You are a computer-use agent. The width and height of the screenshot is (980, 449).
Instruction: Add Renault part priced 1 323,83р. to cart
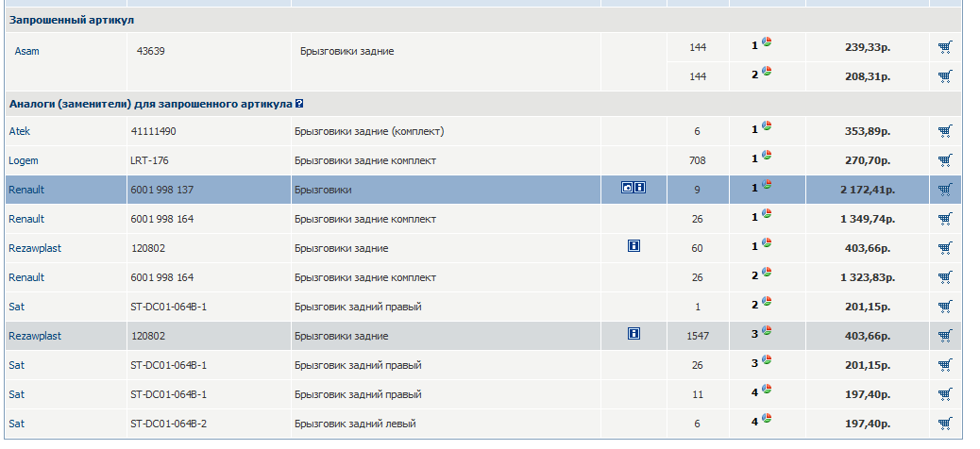click(945, 277)
